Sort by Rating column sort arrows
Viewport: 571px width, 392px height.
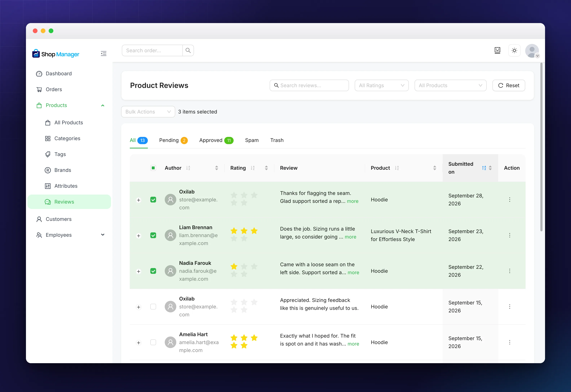266,168
